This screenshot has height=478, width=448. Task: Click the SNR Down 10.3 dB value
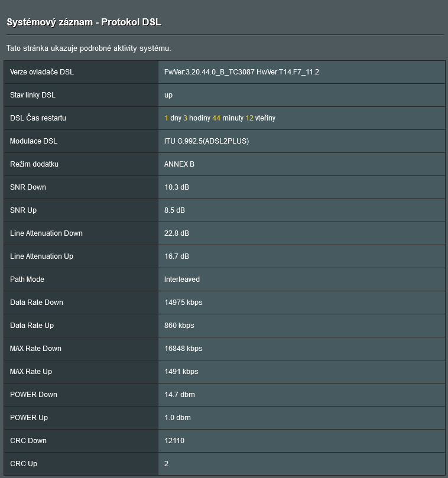point(177,187)
